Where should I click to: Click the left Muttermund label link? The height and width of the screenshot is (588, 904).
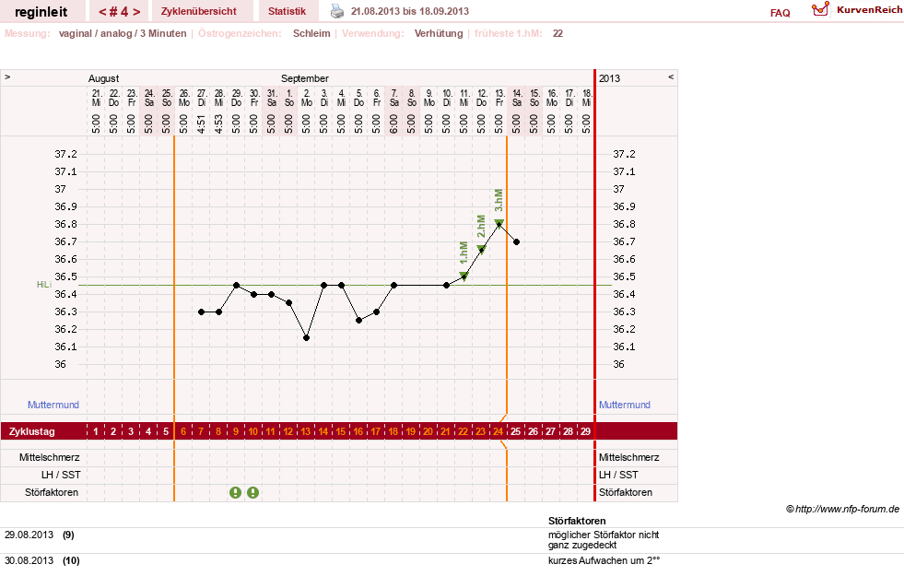coord(53,405)
